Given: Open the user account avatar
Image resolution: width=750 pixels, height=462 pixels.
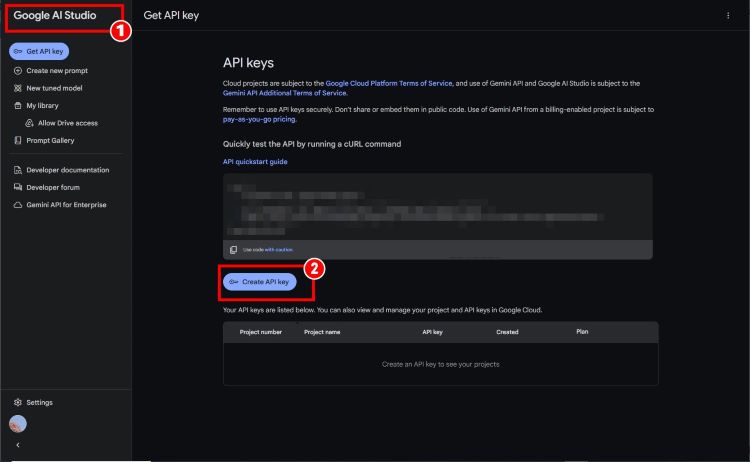Looking at the screenshot, I should pyautogui.click(x=18, y=424).
